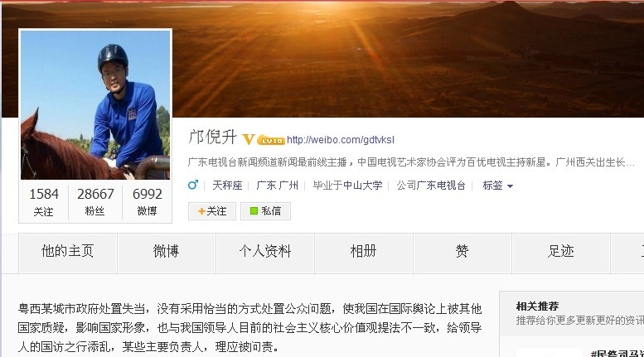This screenshot has height=357, width=644.
Task: Open the weibo.com/gdtvksl profile link
Action: [341, 140]
